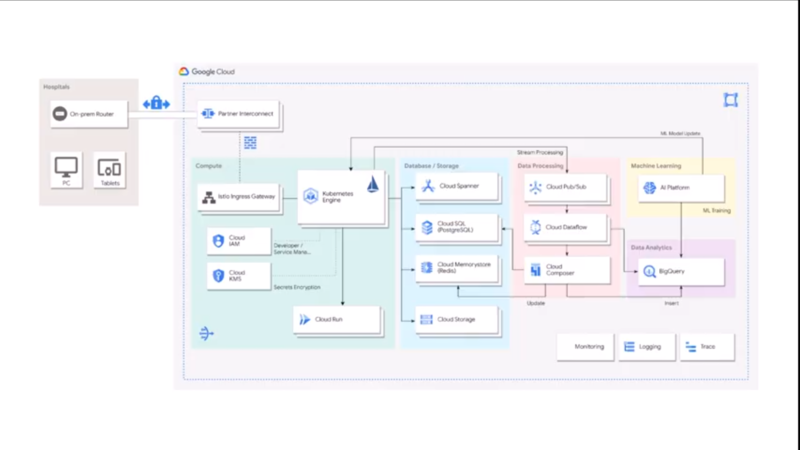
Task: Click the Database / Storage section heading
Action: point(432,166)
